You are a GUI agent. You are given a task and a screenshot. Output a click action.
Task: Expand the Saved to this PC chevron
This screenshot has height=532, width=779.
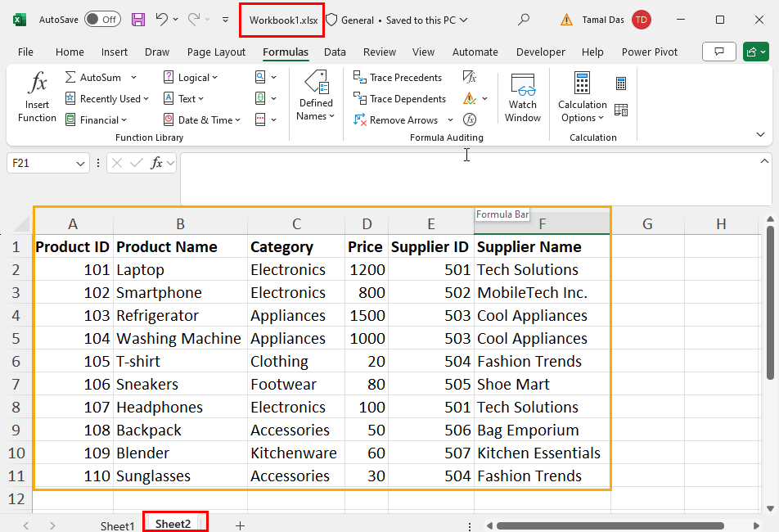(463, 20)
